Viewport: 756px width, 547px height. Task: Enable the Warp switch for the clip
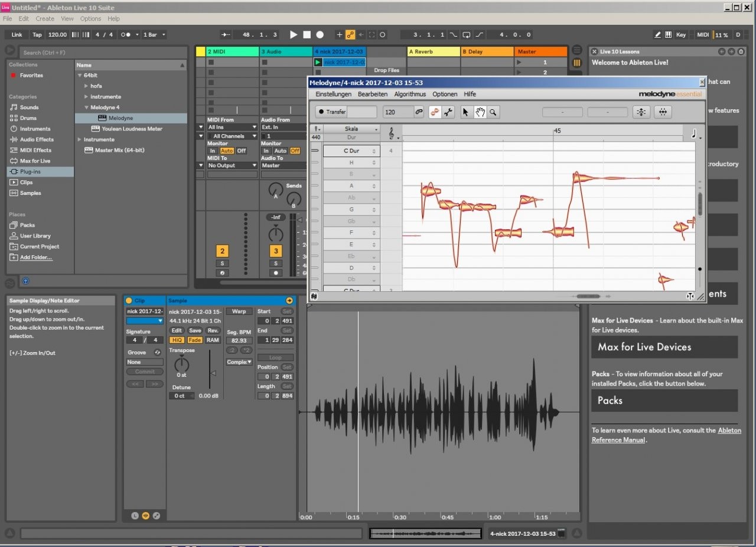click(239, 311)
